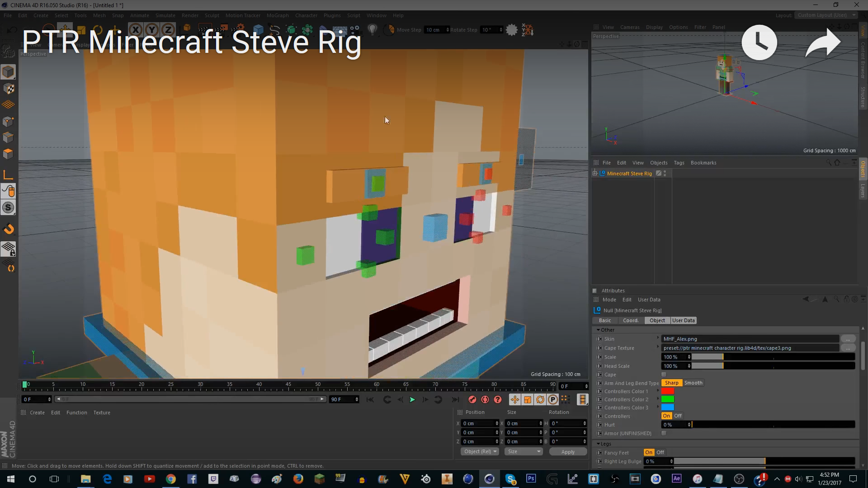Collapse the Other parameter group

pos(598,330)
